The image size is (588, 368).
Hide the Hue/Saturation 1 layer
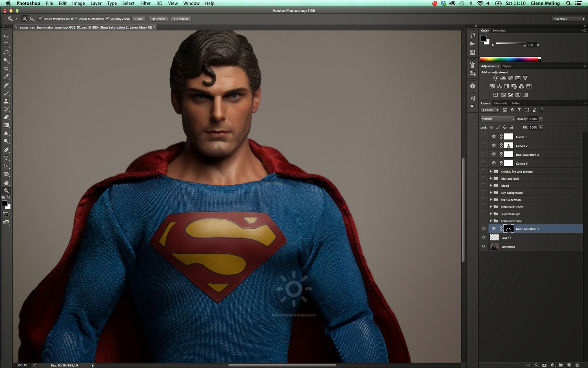point(483,229)
